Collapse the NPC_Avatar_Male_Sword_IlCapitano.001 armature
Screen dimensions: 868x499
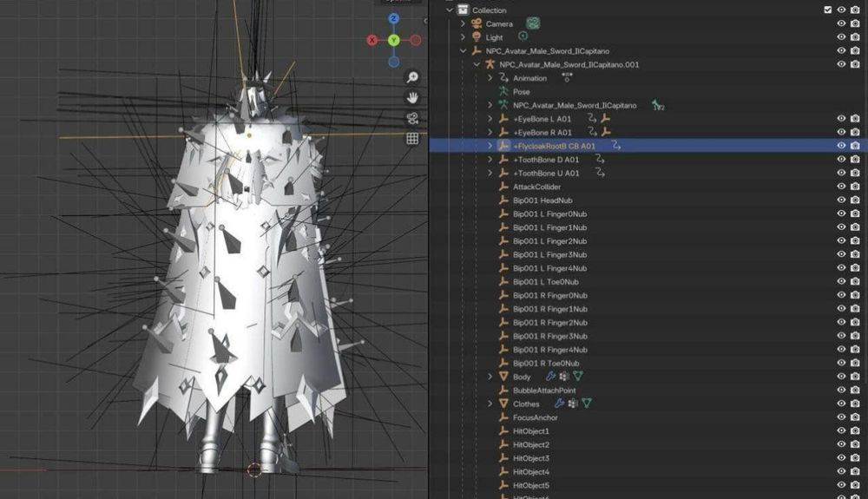pos(477,64)
